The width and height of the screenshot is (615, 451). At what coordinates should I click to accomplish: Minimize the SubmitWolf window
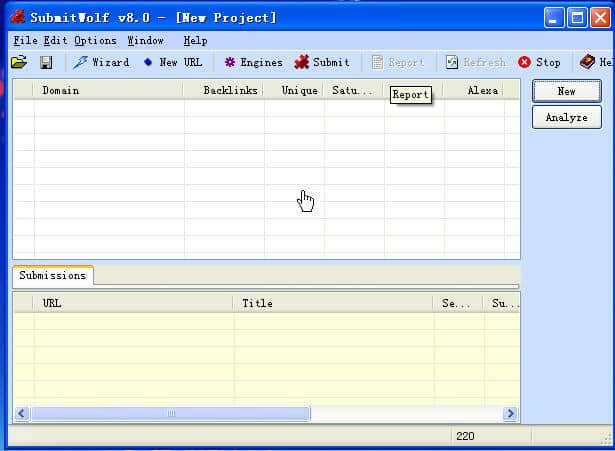click(x=554, y=18)
